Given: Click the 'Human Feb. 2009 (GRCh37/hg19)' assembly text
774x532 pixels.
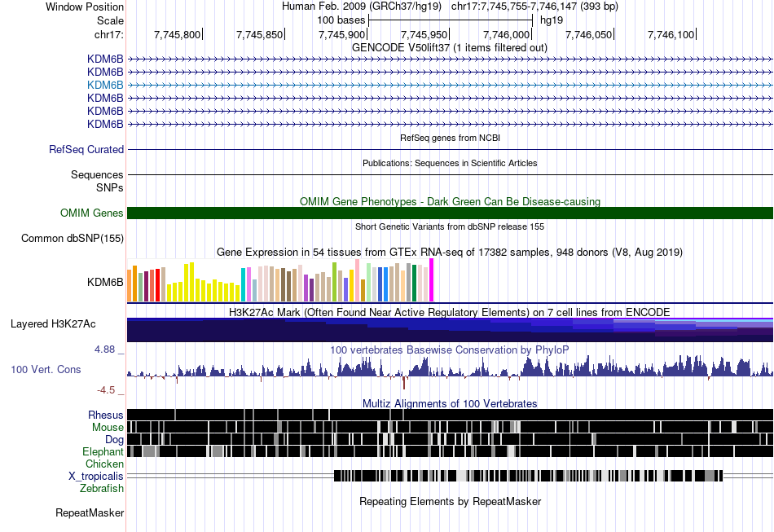Looking at the screenshot, I should [x=361, y=7].
